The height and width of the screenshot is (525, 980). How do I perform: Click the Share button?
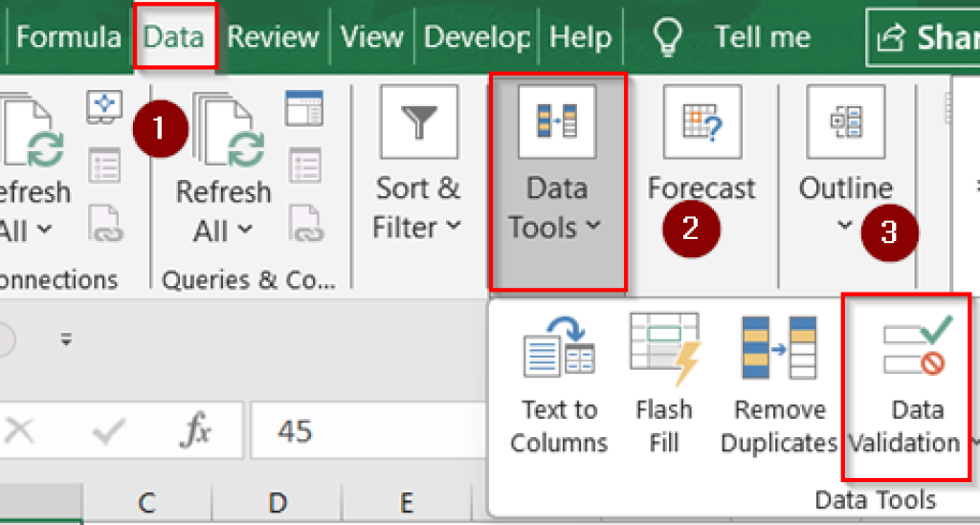926,37
